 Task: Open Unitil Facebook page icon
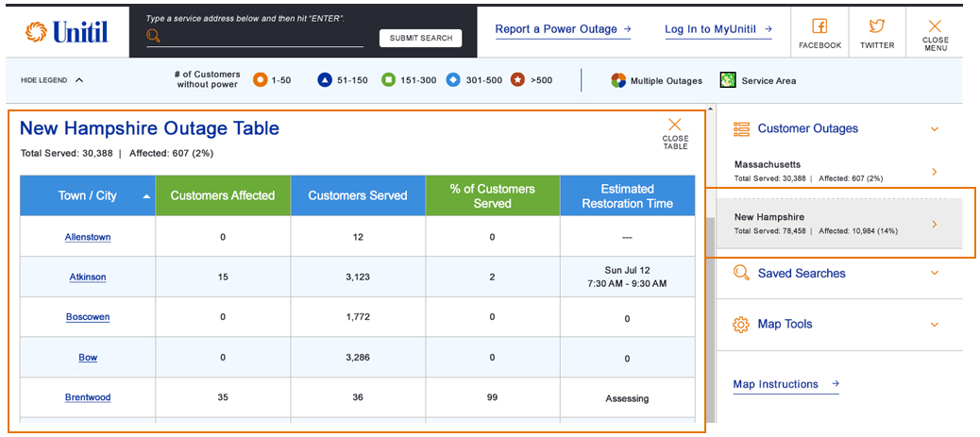[819, 26]
